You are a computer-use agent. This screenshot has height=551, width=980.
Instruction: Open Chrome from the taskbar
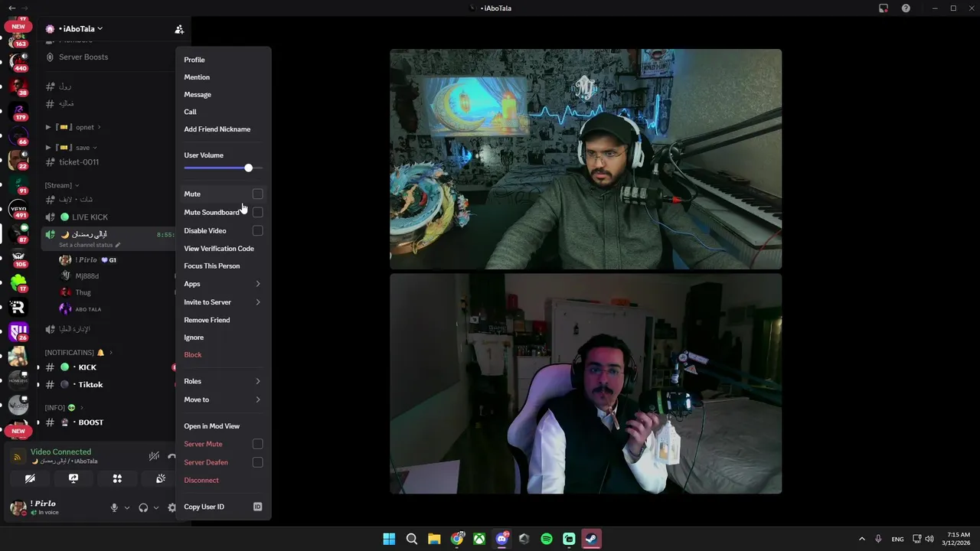[456, 539]
